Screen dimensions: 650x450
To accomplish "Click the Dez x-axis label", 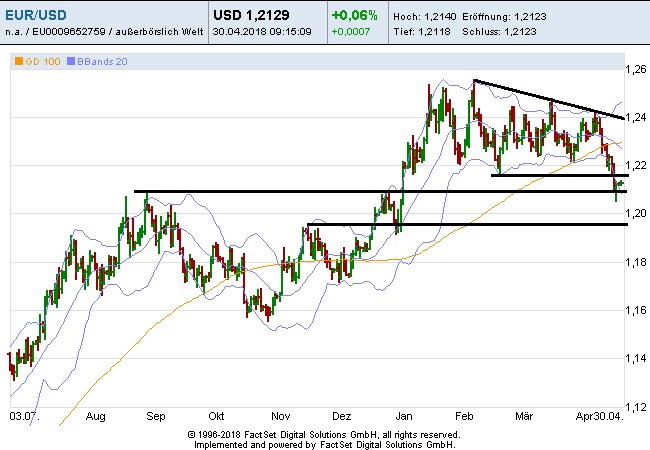I will click(x=342, y=416).
